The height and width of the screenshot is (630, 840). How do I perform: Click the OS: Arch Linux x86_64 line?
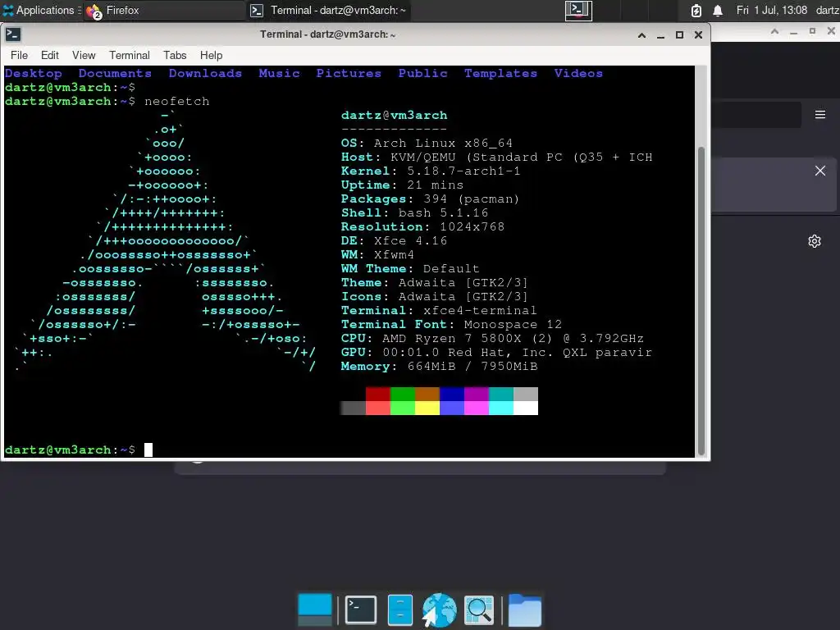(x=427, y=143)
